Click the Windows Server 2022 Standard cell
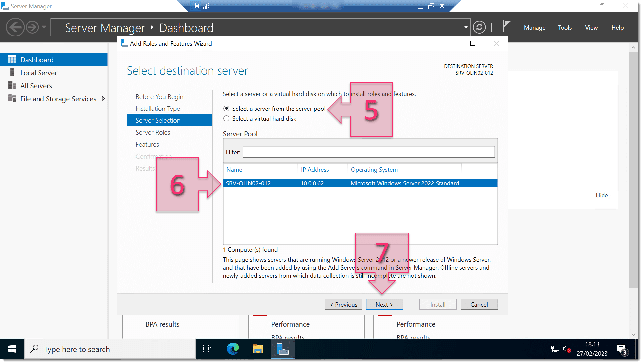This screenshot has height=364, width=643. tap(405, 183)
